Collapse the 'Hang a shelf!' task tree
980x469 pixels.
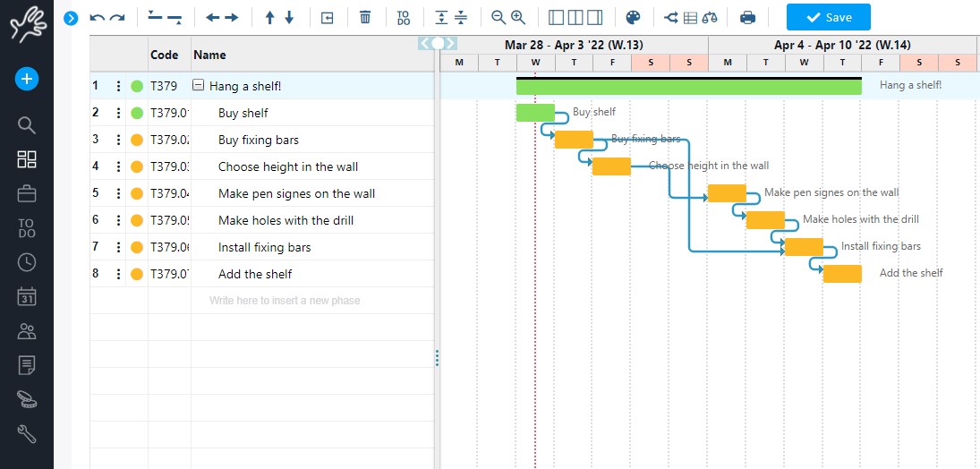[199, 86]
